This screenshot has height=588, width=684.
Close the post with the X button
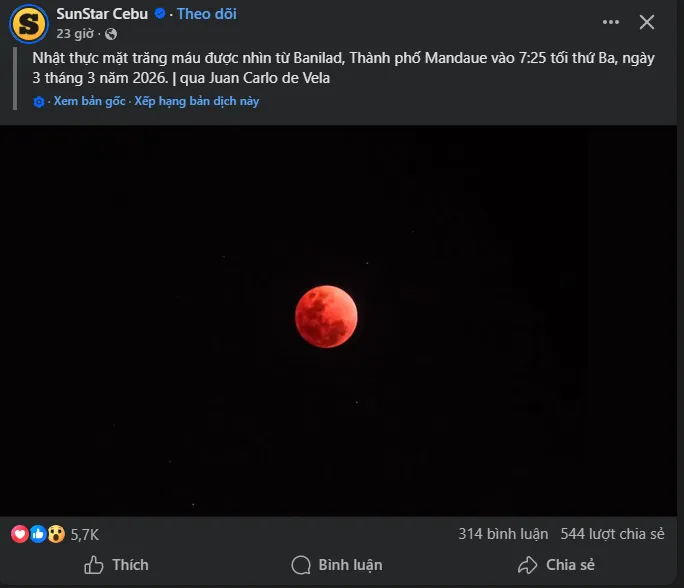point(646,22)
